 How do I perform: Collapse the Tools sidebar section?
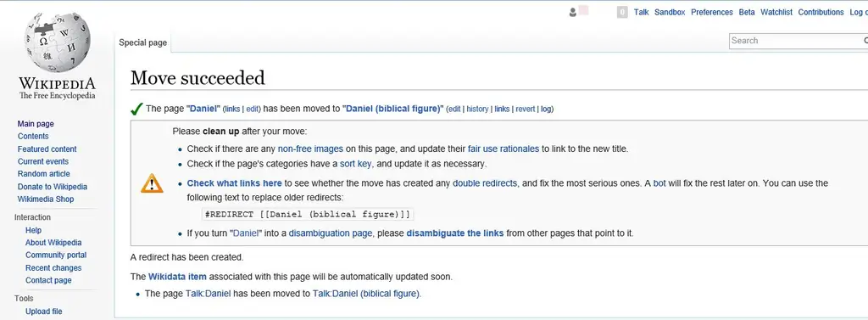point(23,299)
